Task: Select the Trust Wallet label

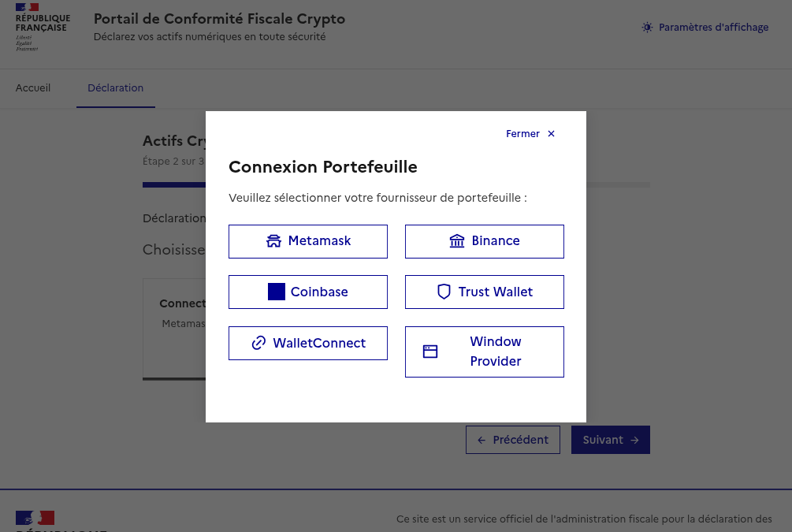Action: pyautogui.click(x=496, y=292)
